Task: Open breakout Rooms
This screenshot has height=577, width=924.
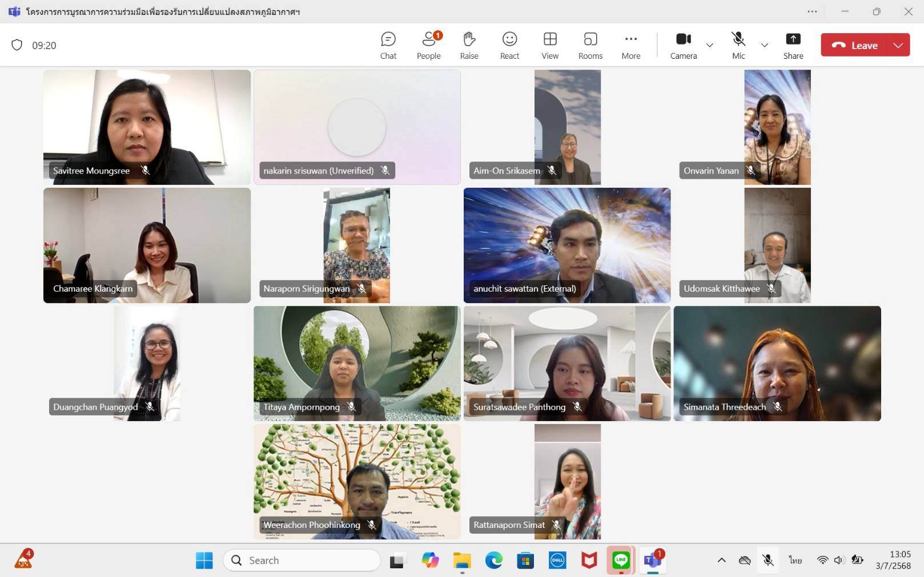Action: pos(590,45)
